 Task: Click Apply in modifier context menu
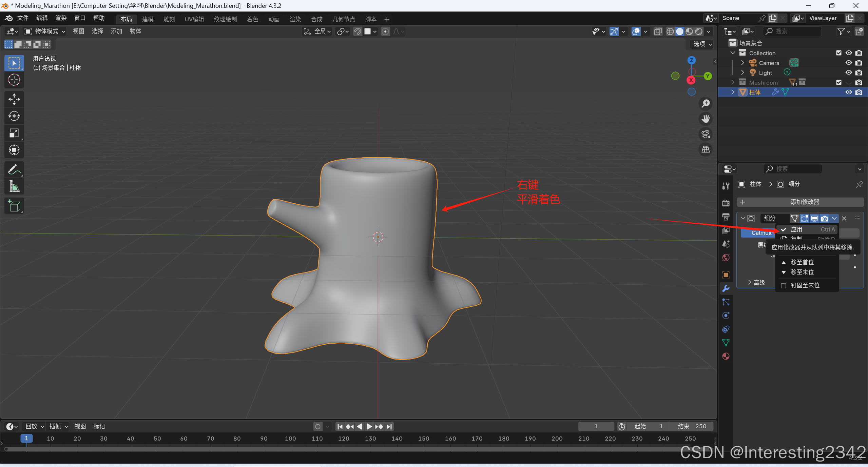[796, 229]
